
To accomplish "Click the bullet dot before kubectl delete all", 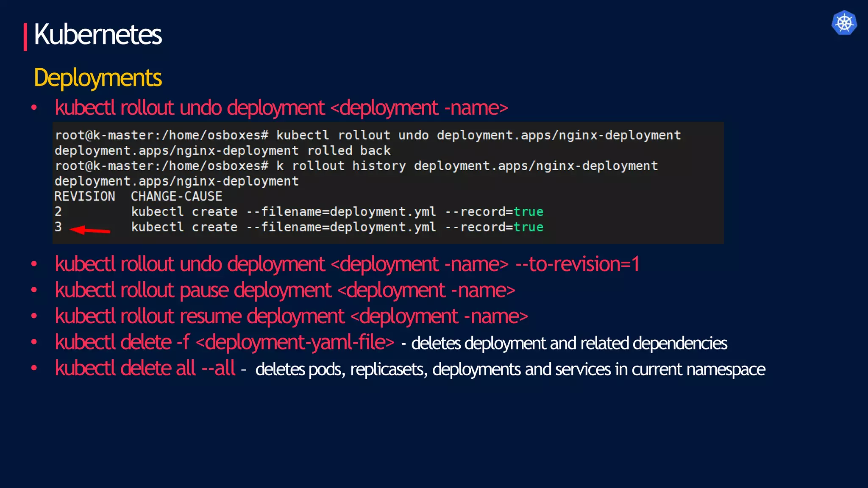I will [34, 368].
